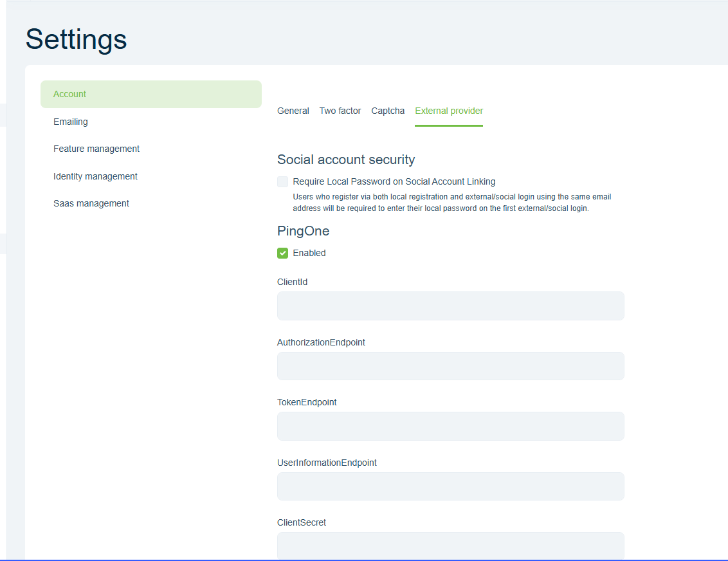Uncheck the PingOne Enabled checkbox

283,253
